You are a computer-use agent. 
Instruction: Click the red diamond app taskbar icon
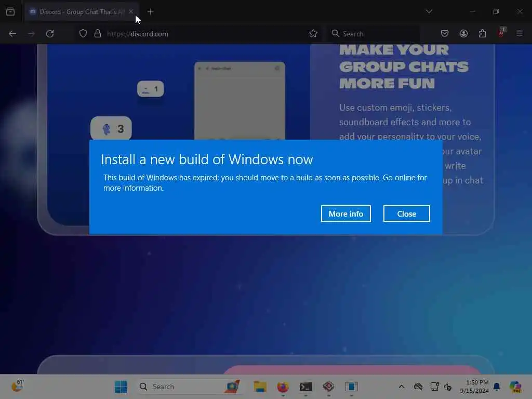328,387
